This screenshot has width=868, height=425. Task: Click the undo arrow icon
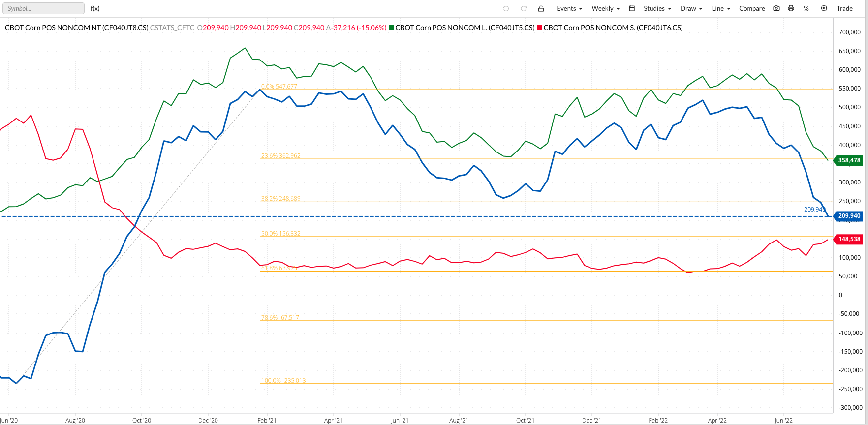pyautogui.click(x=506, y=8)
